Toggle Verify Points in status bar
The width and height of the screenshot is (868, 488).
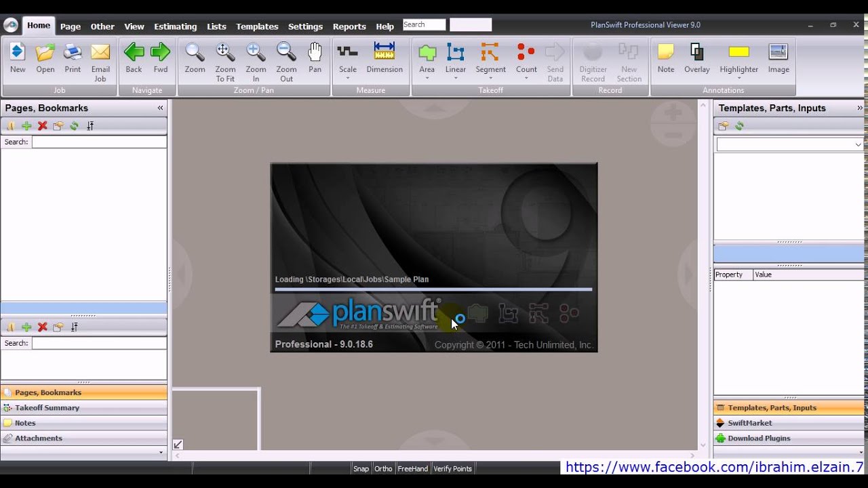452,468
